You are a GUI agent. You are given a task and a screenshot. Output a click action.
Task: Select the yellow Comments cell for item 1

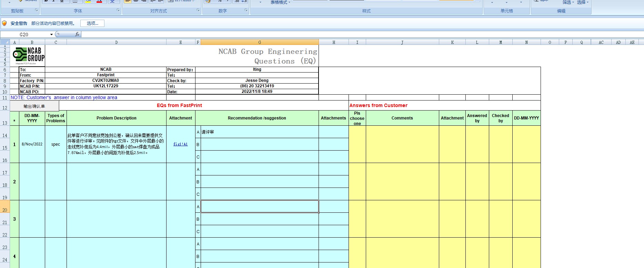pyautogui.click(x=402, y=144)
